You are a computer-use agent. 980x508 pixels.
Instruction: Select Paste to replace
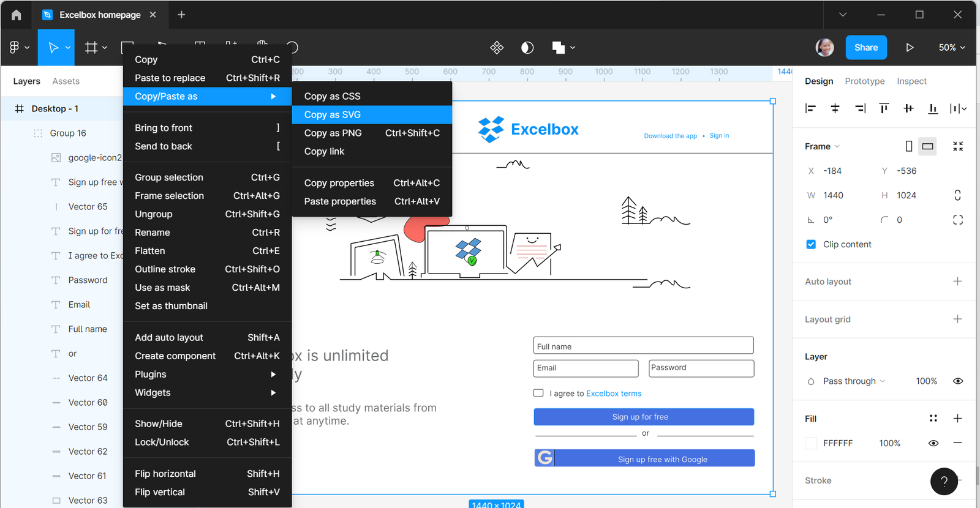[207, 78]
